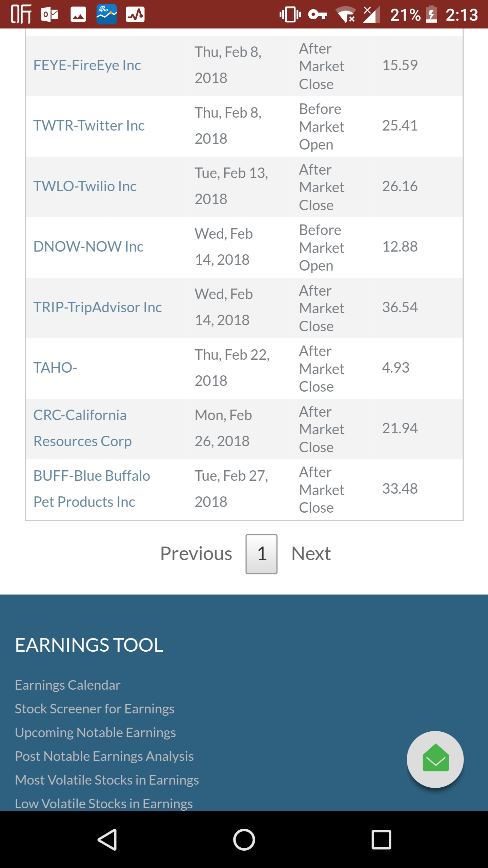Open CRC-California Resources Corp link
The width and height of the screenshot is (488, 868).
click(82, 428)
